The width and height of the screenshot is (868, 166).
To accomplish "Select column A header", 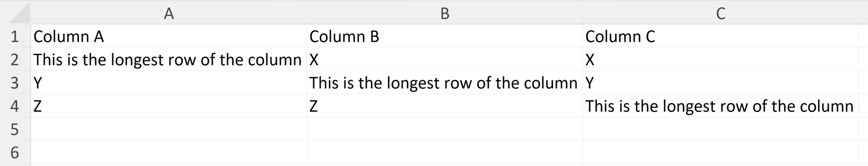I will [x=169, y=13].
